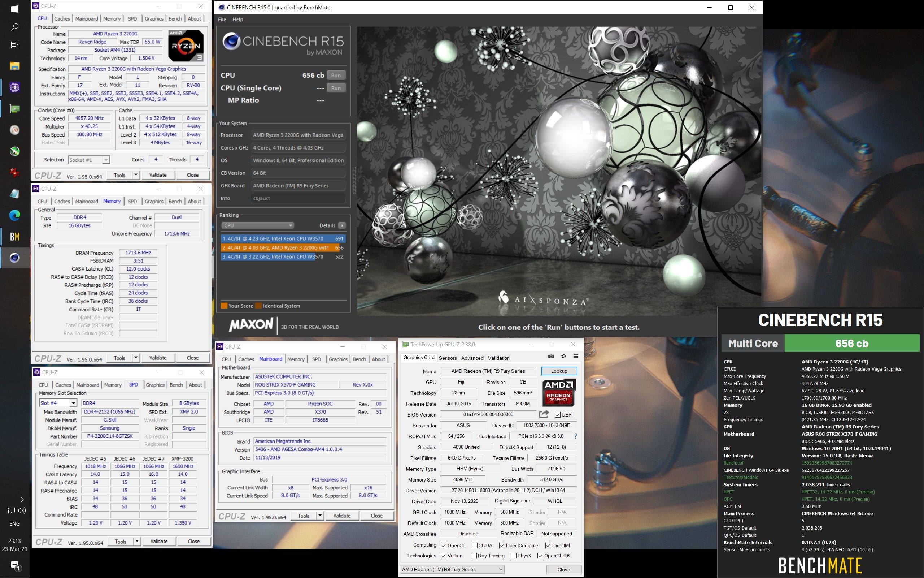
Task: Click the AMD Radeon Graphics logo in GPU-Z
Action: coord(559,392)
